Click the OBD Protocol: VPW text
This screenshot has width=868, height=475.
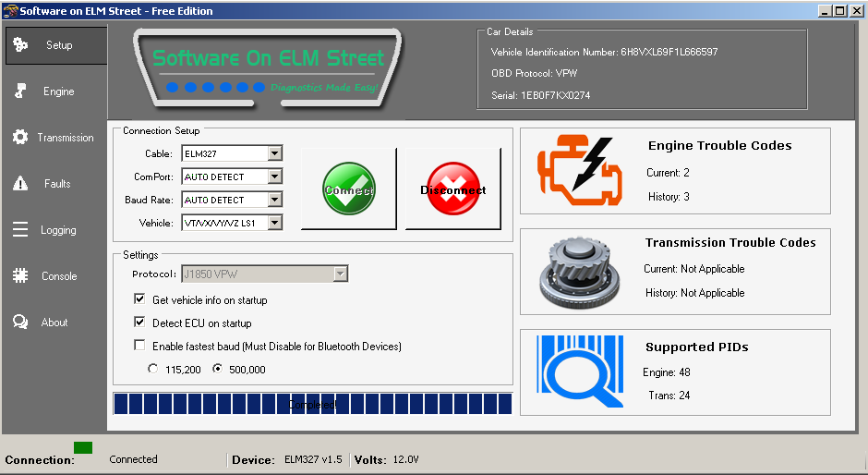(x=535, y=73)
